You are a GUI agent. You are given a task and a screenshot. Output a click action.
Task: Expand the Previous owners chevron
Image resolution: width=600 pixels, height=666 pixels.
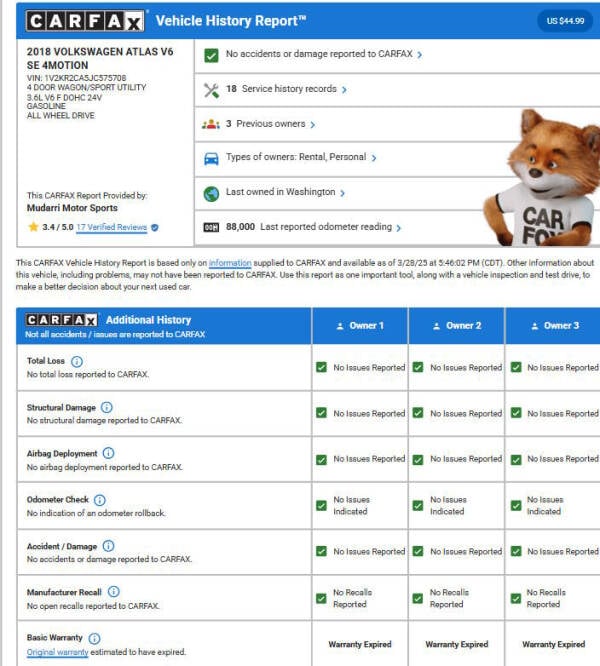(313, 124)
